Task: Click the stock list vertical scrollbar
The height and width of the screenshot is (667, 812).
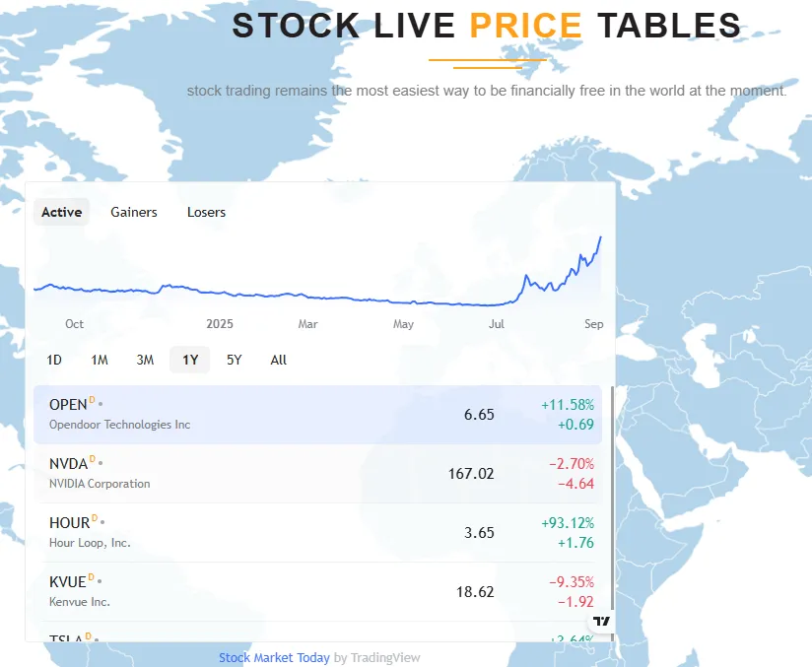Action: tap(613, 493)
